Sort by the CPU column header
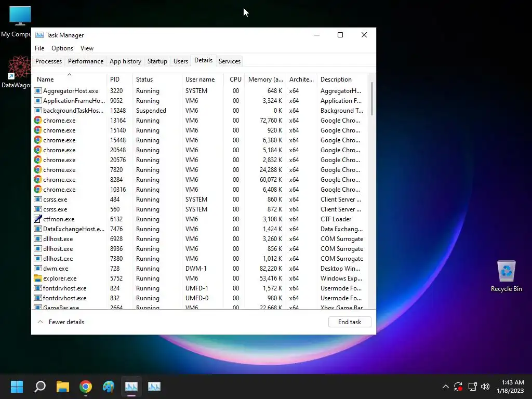 point(234,79)
